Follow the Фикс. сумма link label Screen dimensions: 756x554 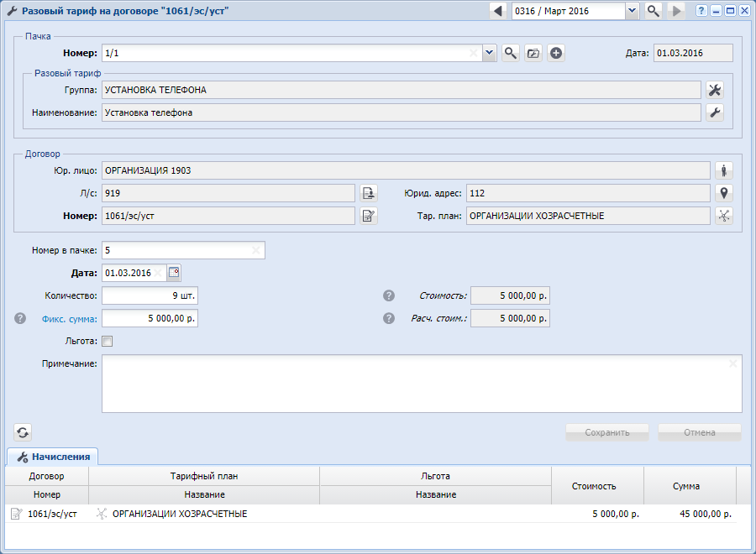coord(70,319)
